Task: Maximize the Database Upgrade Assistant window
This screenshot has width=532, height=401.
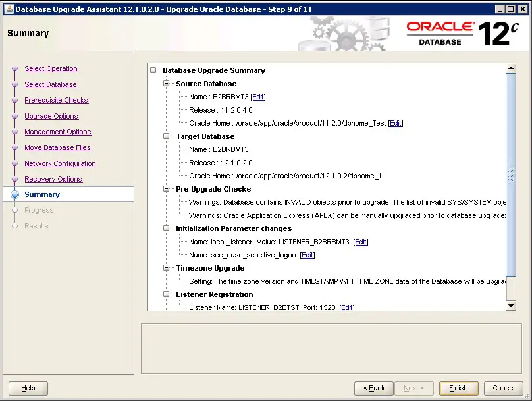Action: [511, 9]
